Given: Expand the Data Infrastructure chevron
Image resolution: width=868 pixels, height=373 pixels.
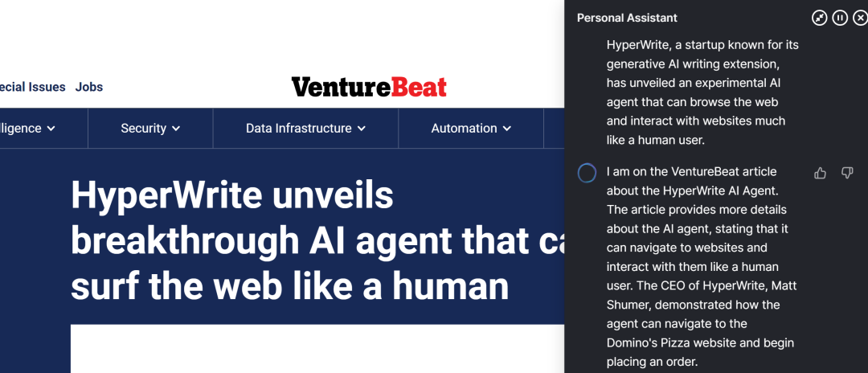Looking at the screenshot, I should [362, 129].
